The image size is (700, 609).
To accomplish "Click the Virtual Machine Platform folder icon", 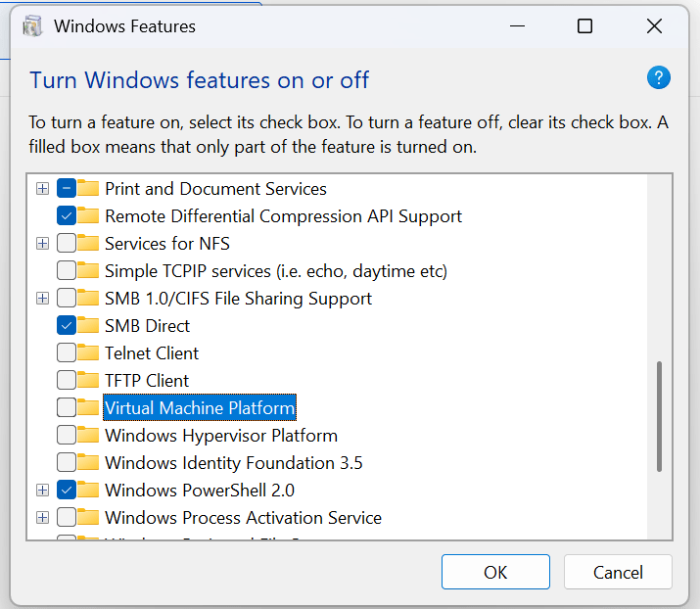I will (x=88, y=407).
